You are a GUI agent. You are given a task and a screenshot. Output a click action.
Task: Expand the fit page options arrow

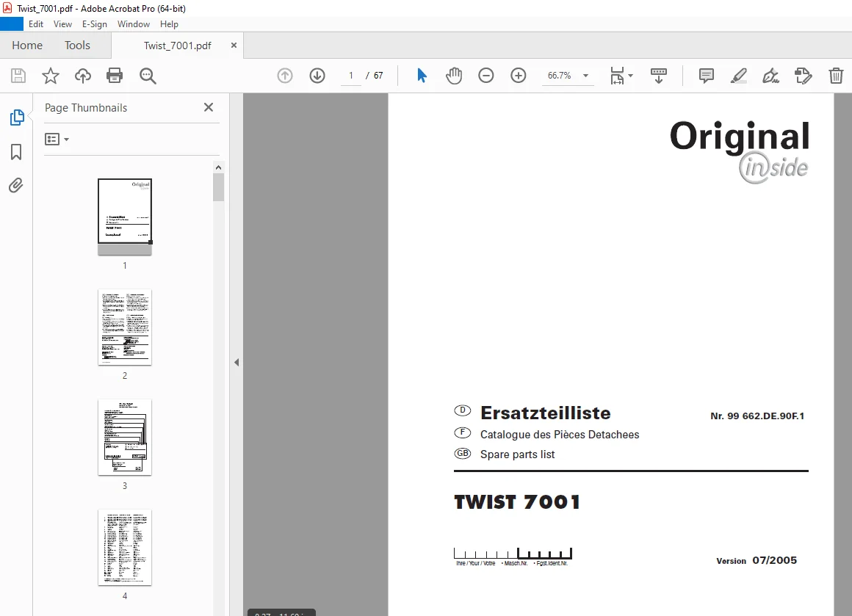(630, 76)
